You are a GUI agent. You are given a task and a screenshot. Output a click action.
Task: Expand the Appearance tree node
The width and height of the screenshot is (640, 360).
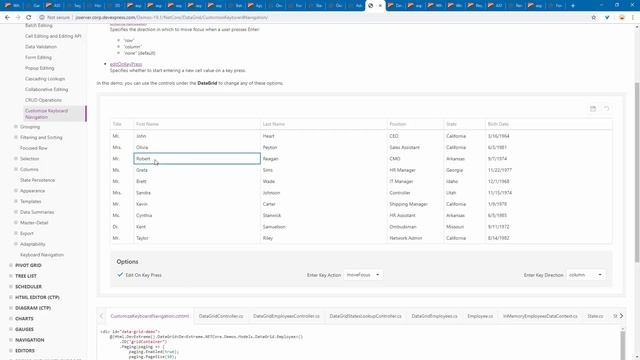tap(16, 191)
